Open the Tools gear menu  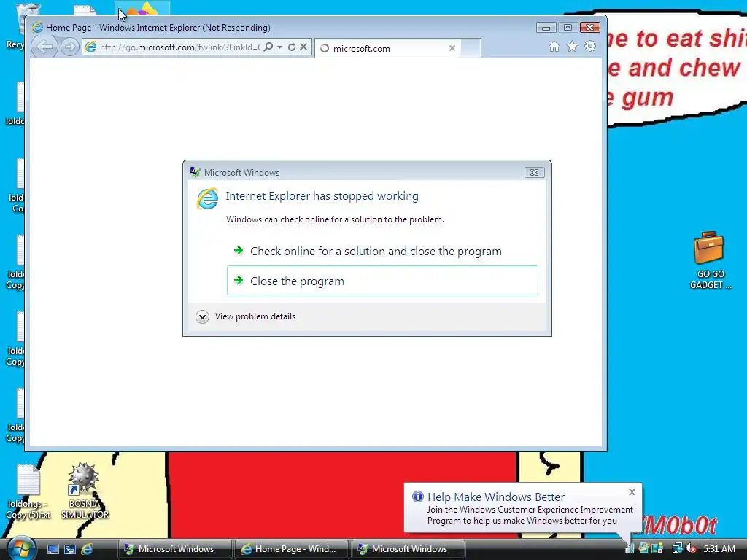pos(590,46)
